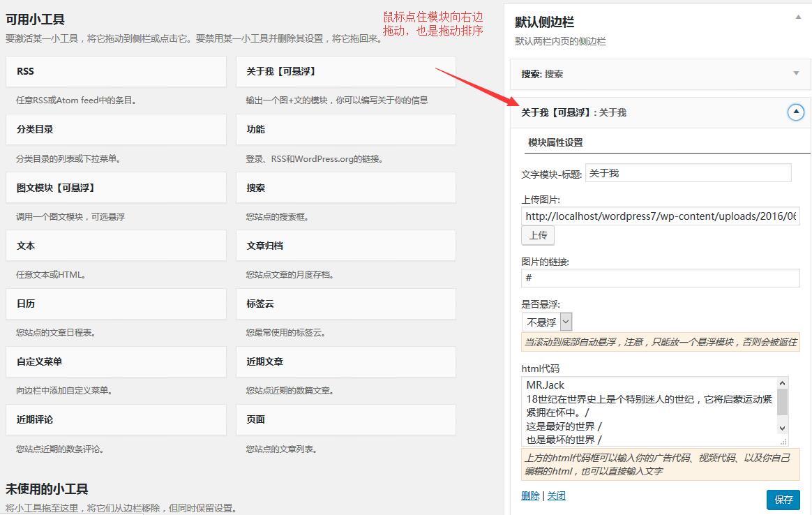Pick the 近期文章 widget

tap(346, 361)
